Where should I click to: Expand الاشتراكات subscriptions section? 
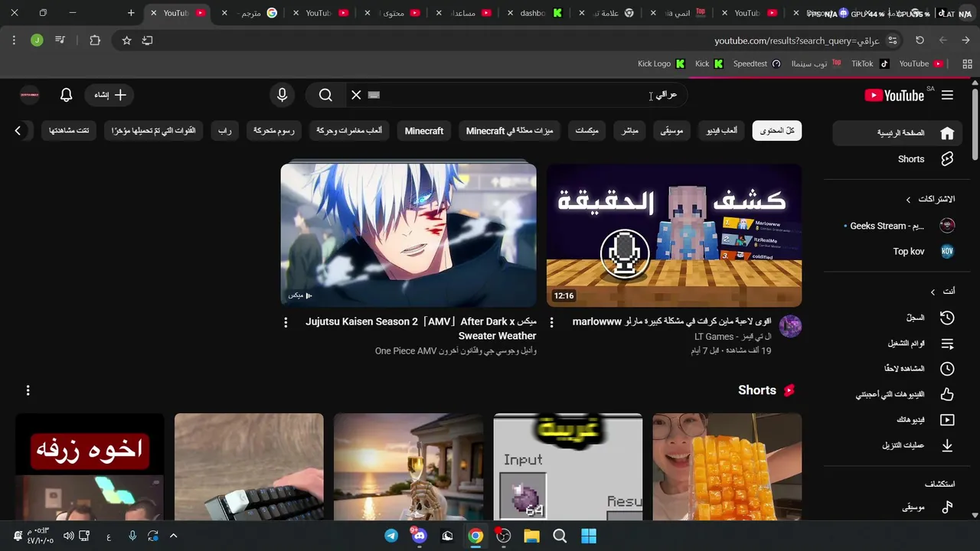[x=930, y=199]
